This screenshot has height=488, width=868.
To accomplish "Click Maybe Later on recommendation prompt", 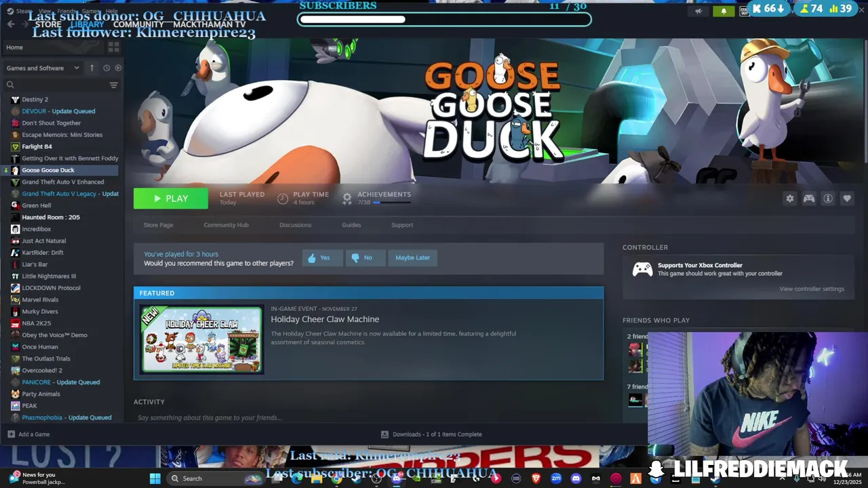I will (x=413, y=258).
